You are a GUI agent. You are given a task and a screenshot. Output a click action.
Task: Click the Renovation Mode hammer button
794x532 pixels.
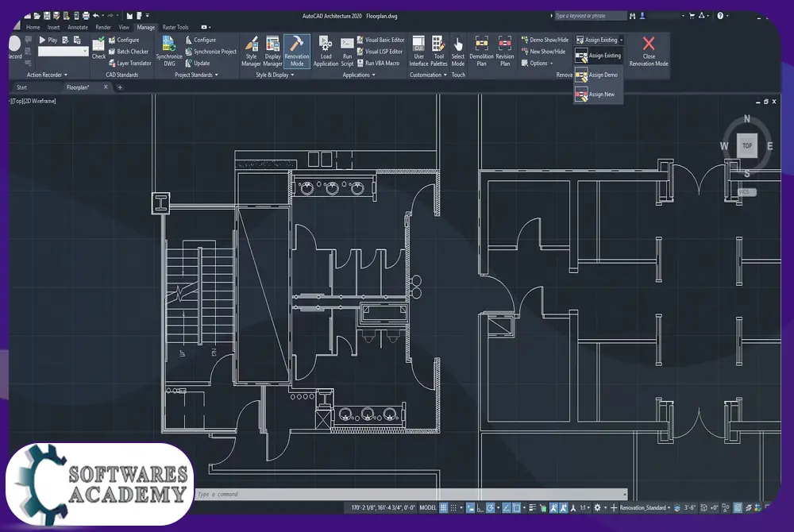click(x=297, y=51)
